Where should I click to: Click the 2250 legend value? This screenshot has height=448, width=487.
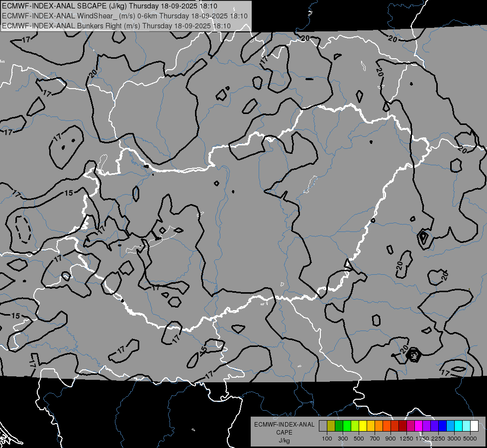tap(438, 439)
